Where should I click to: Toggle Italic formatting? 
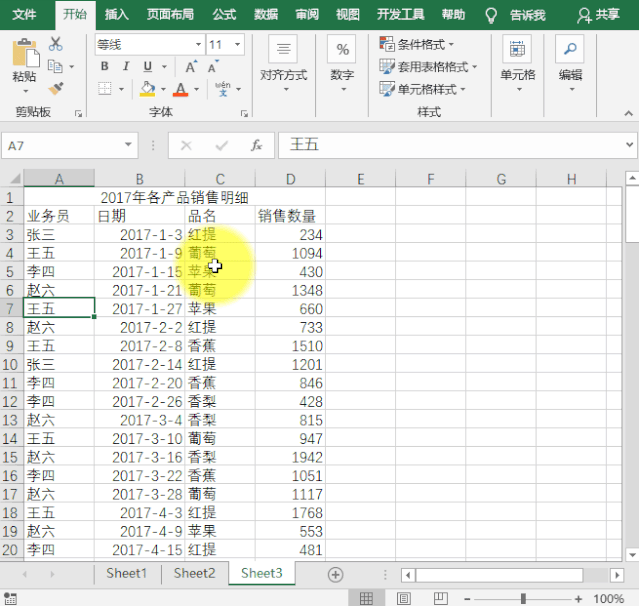click(126, 66)
